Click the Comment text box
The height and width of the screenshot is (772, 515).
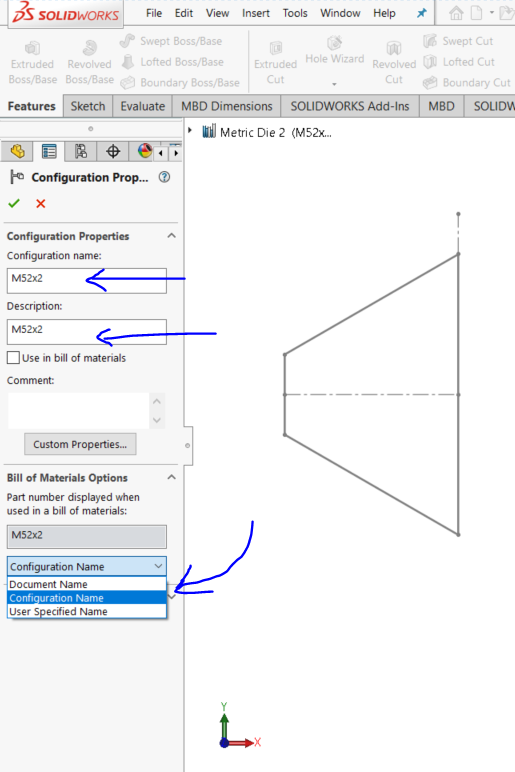coord(78,411)
